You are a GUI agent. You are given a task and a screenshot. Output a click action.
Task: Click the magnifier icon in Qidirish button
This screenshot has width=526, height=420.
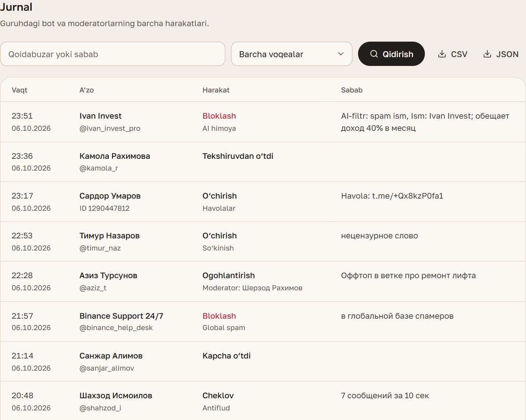pos(374,54)
